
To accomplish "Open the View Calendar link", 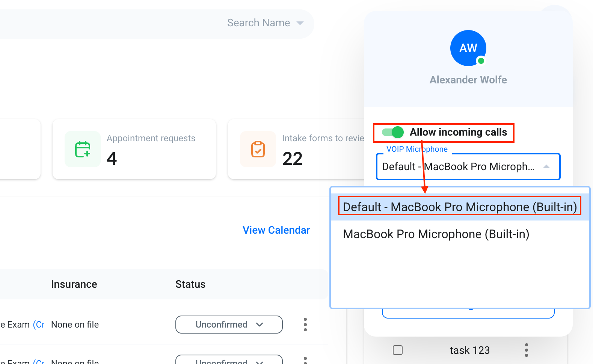I will click(x=276, y=230).
